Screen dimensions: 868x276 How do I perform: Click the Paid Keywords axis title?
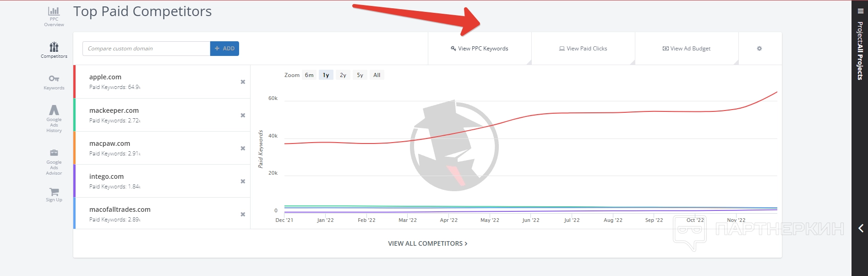click(x=260, y=149)
